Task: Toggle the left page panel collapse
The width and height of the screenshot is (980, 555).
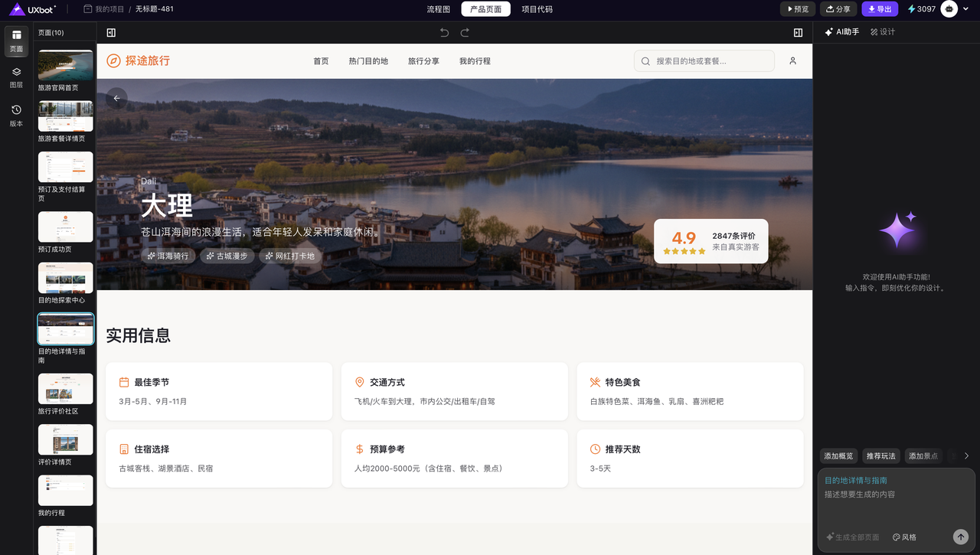Action: pos(111,33)
